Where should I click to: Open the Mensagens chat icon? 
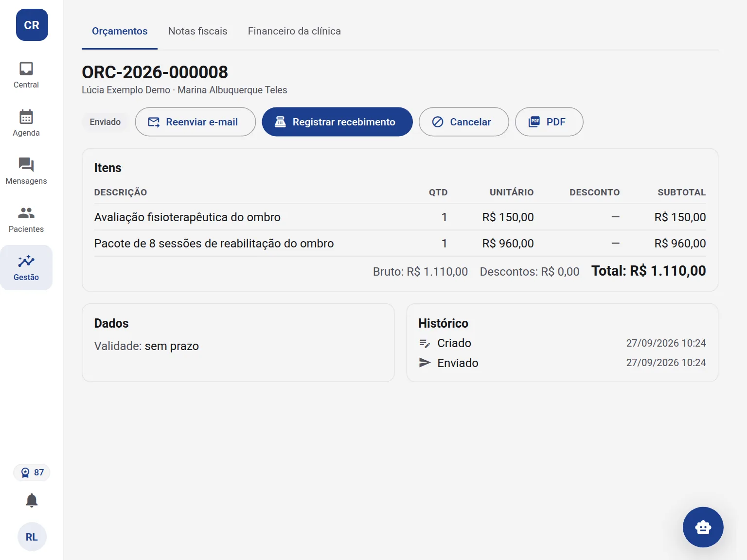26,165
